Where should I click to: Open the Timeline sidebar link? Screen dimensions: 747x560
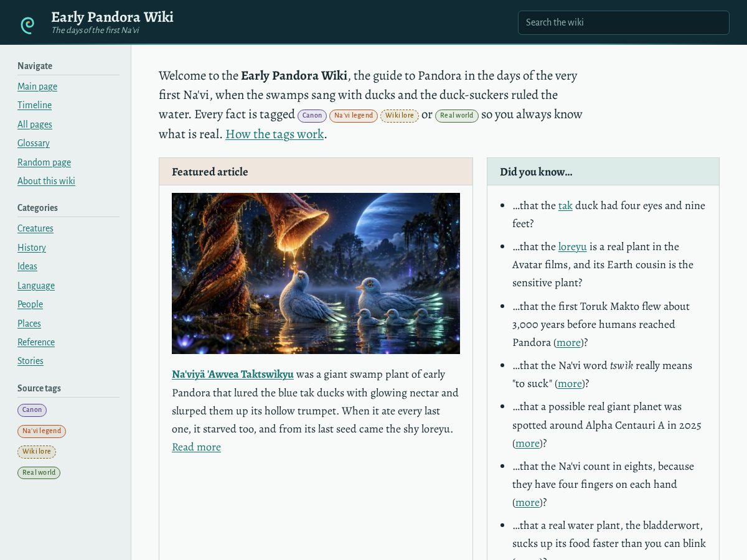click(x=34, y=105)
